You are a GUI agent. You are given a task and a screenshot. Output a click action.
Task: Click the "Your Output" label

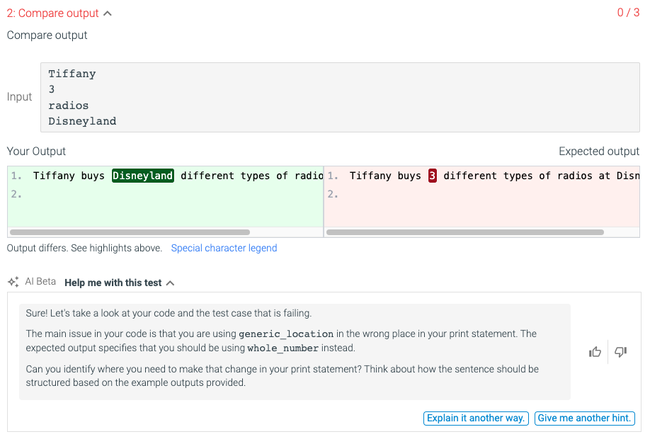pyautogui.click(x=36, y=151)
